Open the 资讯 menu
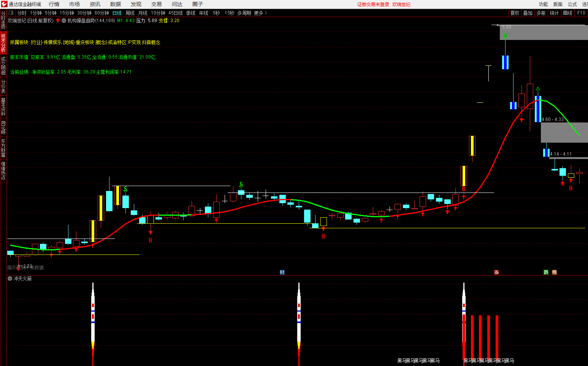The width and height of the screenshot is (588, 366). coord(95,4)
